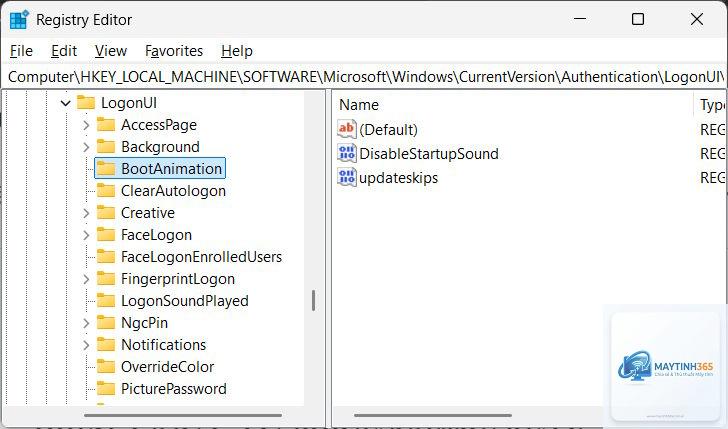Maximize the Registry Editor window
The image size is (728, 429).
(638, 19)
